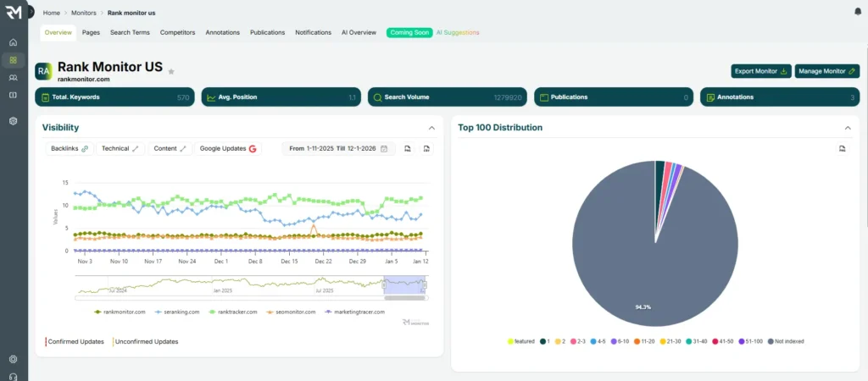Open notifications via the bell icon
The image size is (868, 381).
[x=858, y=12]
